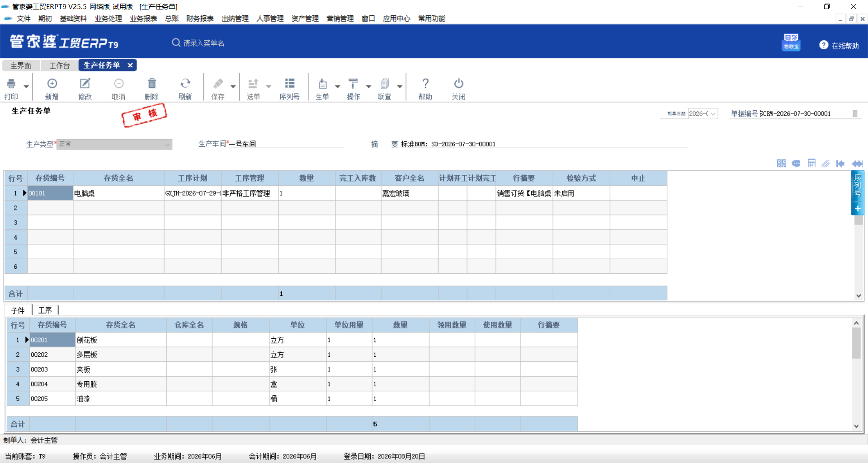Open the 基础资料 menu

coord(73,19)
